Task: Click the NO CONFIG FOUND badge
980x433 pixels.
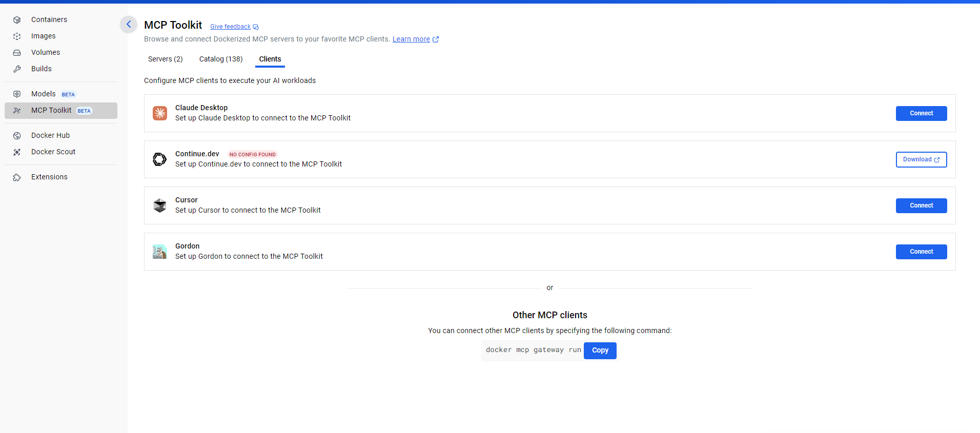Action: coord(252,154)
